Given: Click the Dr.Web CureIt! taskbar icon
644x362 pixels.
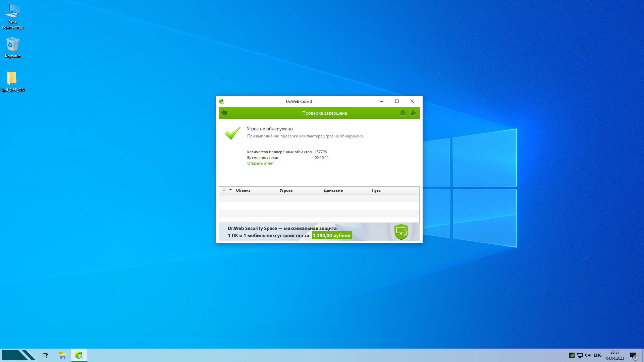Looking at the screenshot, I should coord(79,355).
